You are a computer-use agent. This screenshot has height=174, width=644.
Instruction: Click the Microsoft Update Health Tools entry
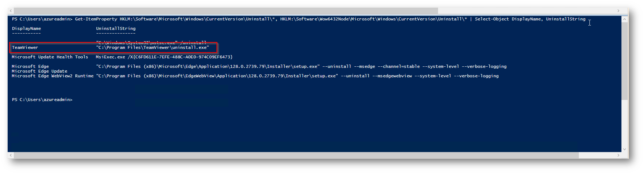[50, 57]
